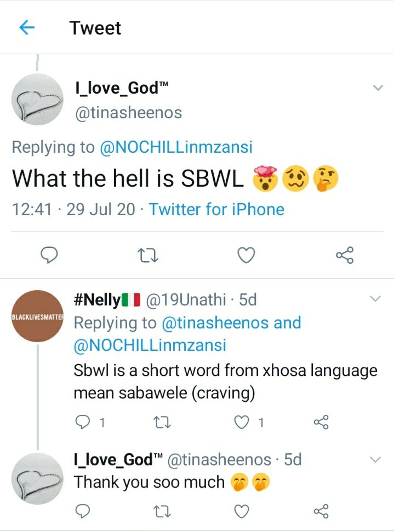
Task: Share the main SBWL tweet
Action: point(345,255)
